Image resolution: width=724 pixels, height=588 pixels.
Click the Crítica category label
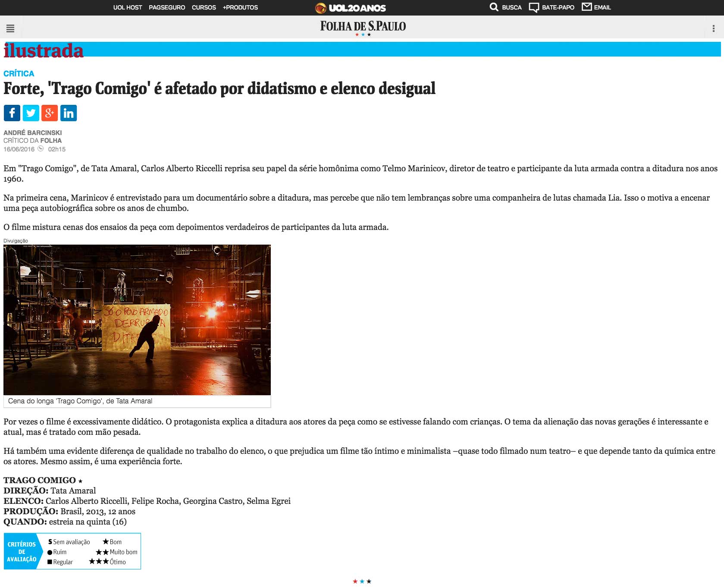[x=19, y=74]
